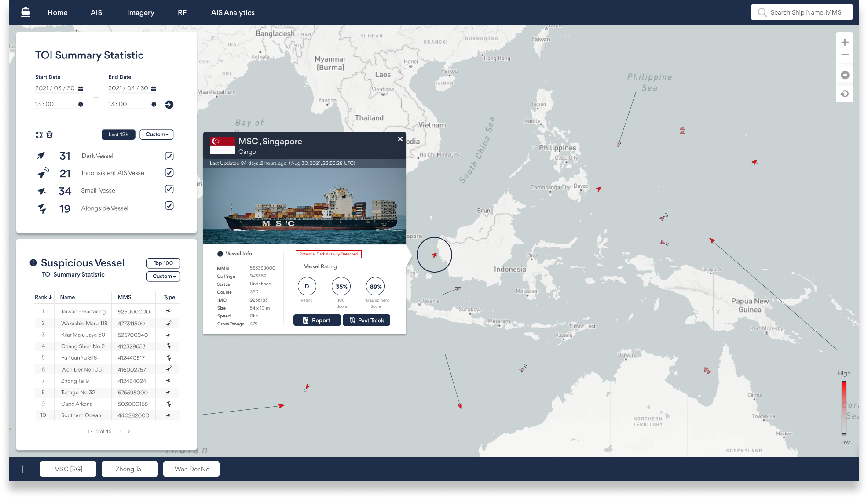Click the Search Ship Name field
Screen dimensions: 868x499
coord(802,12)
